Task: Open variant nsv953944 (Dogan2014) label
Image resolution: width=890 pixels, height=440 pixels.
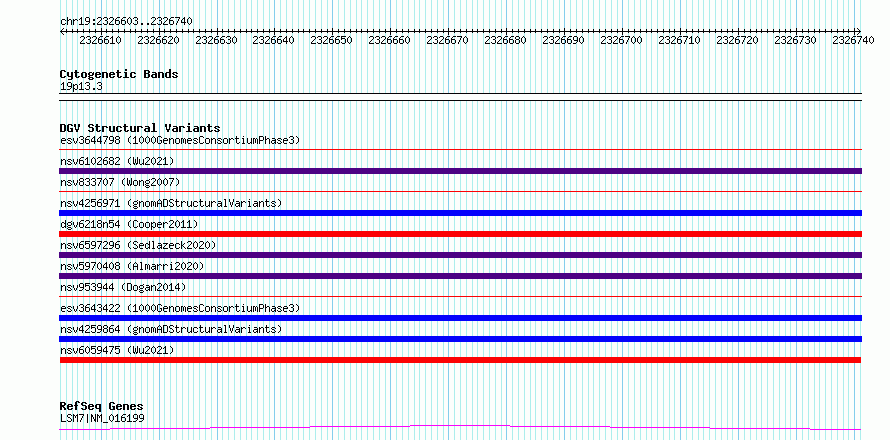Action: click(123, 287)
